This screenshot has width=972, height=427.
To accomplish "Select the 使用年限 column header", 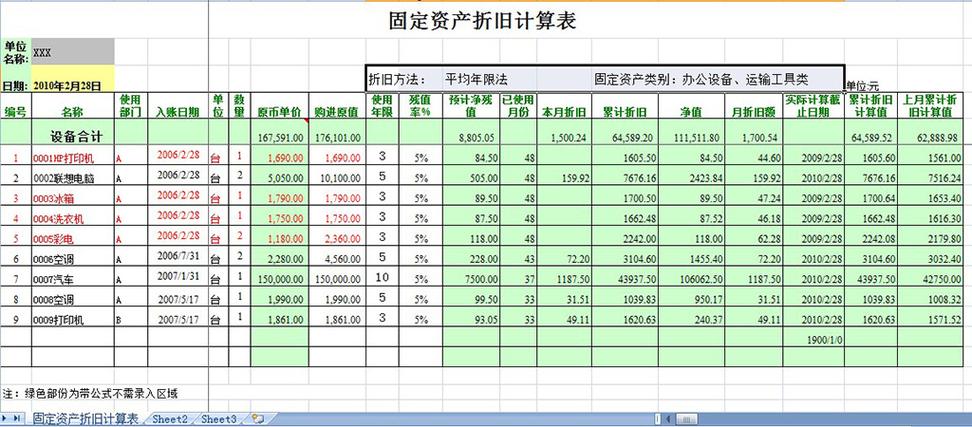I will point(382,106).
